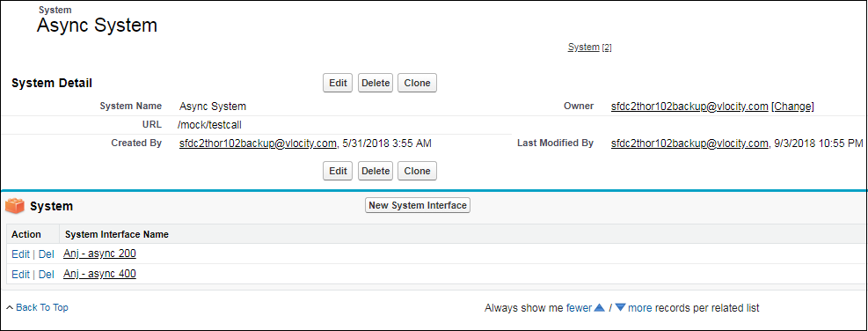The height and width of the screenshot is (331, 868).
Task: Click the Last Modified By field label
Action: tap(556, 143)
